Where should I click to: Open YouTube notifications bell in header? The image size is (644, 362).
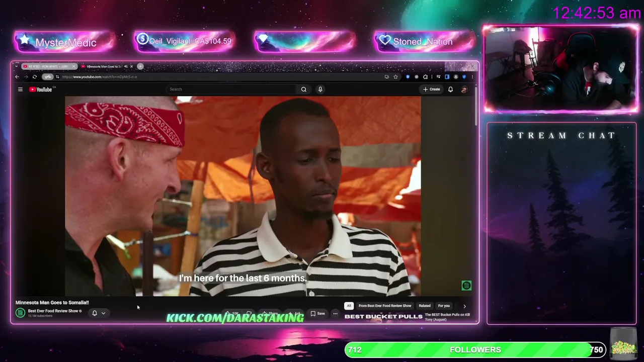coord(450,89)
